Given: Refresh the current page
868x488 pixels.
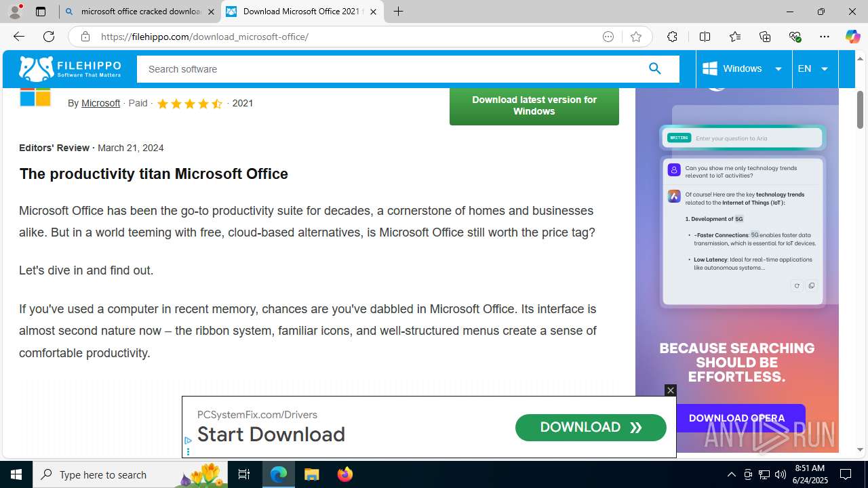Looking at the screenshot, I should (x=49, y=37).
